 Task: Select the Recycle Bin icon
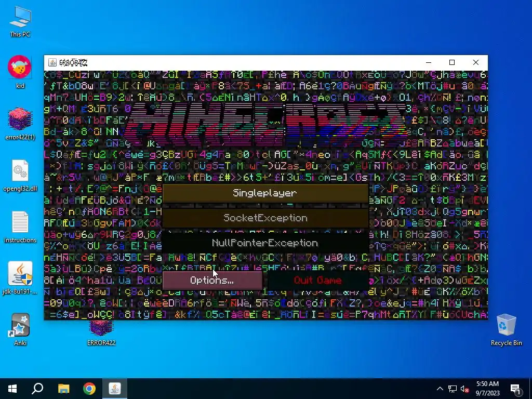point(506,330)
